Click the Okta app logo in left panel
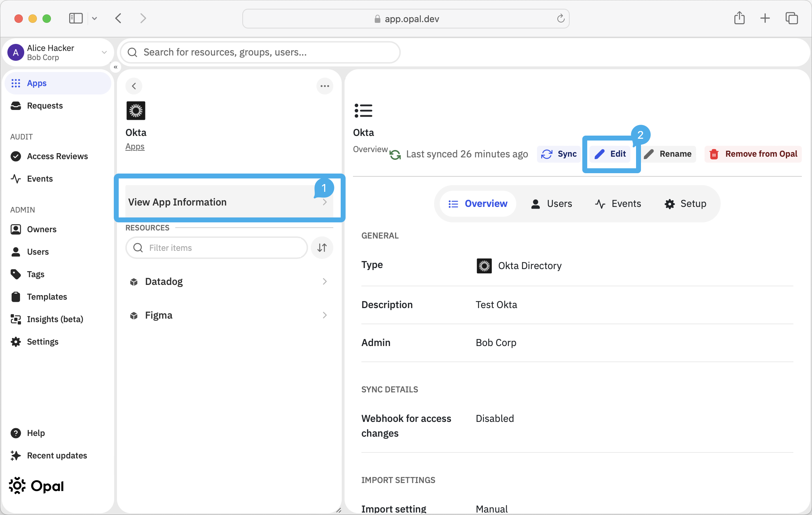Image resolution: width=812 pixels, height=515 pixels. tap(136, 111)
